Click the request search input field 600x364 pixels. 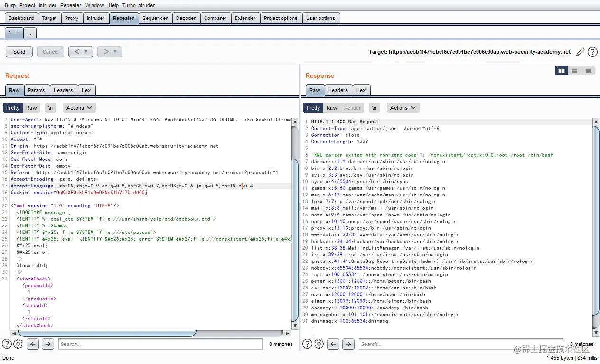coord(160,344)
